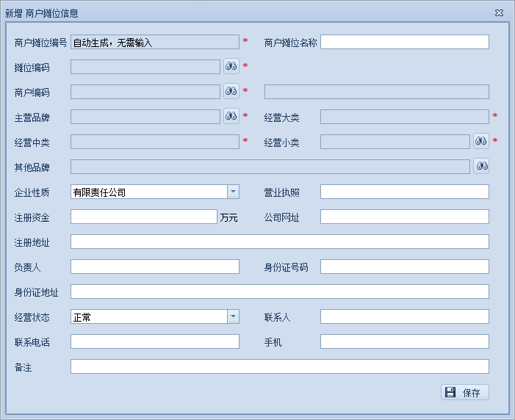Click the 注册地址 text field
The width and height of the screenshot is (515, 420).
tap(279, 242)
